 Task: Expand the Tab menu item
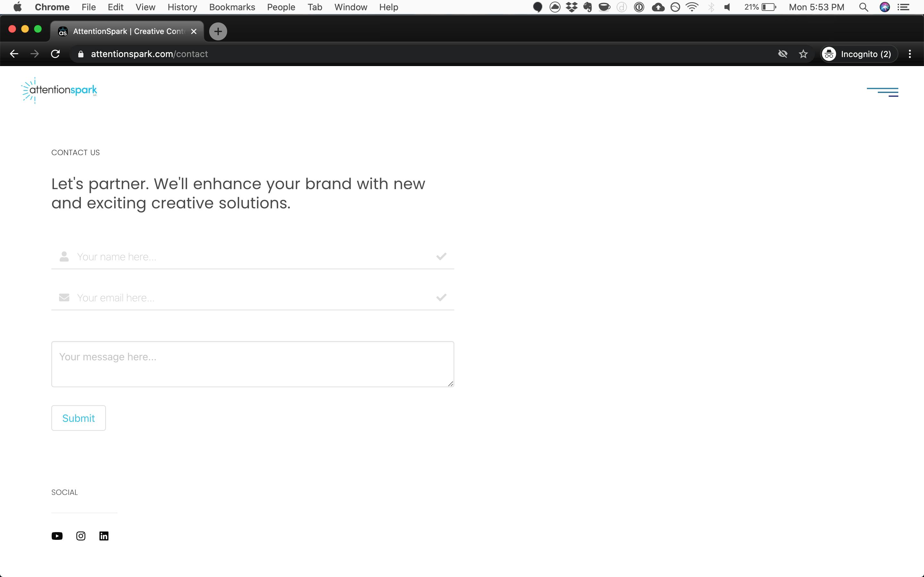click(315, 7)
